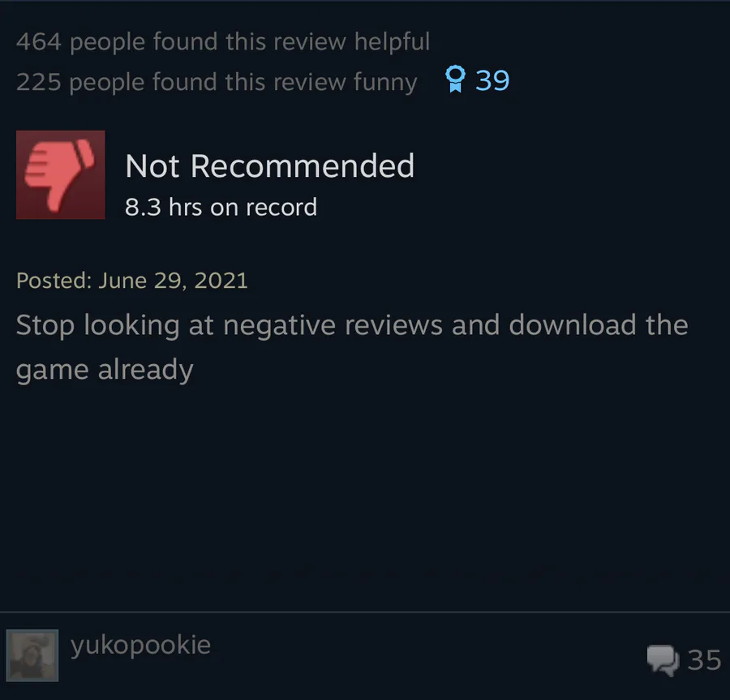Click the 225 people found funny text
Screen dimensions: 730x700
pyautogui.click(x=217, y=82)
